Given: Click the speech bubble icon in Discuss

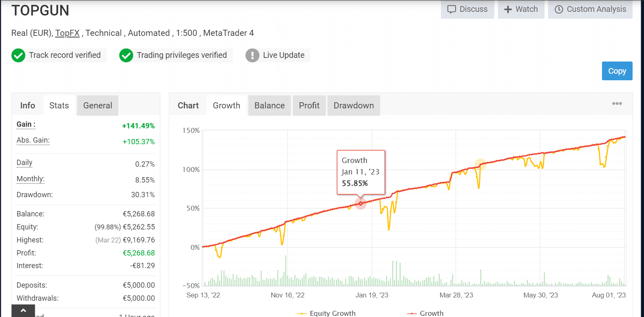Looking at the screenshot, I should click(451, 9).
